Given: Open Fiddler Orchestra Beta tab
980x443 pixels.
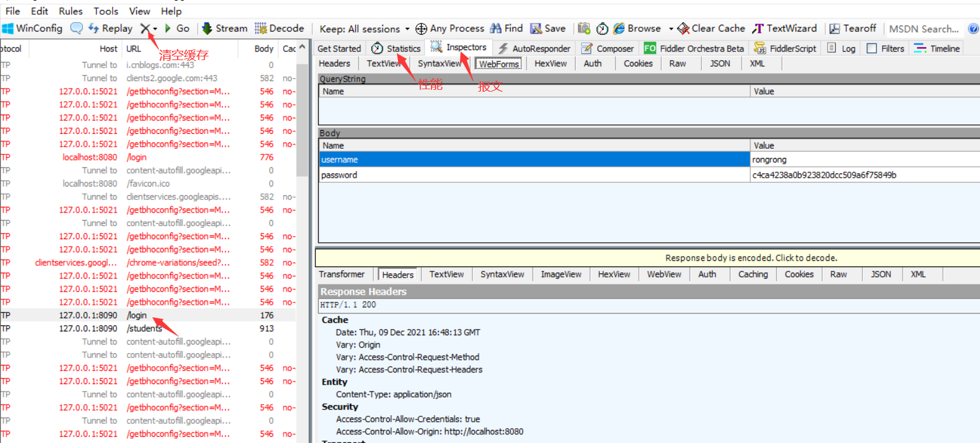Looking at the screenshot, I should tap(694, 48).
